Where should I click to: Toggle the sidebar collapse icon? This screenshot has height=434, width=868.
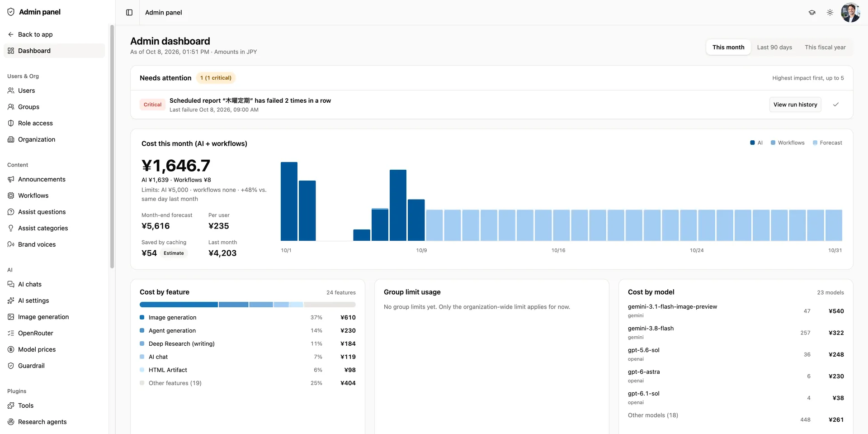click(x=129, y=12)
